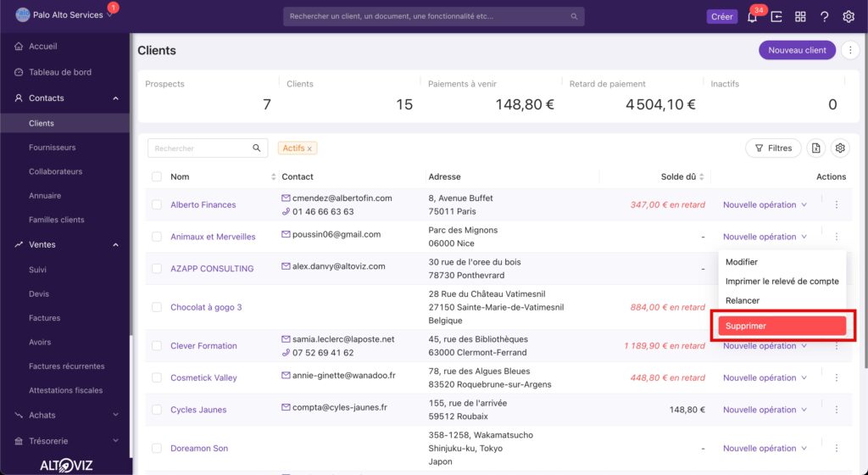Image resolution: width=868 pixels, height=475 pixels.
Task: Click the Palo Alto Services logo avatar
Action: [23, 15]
